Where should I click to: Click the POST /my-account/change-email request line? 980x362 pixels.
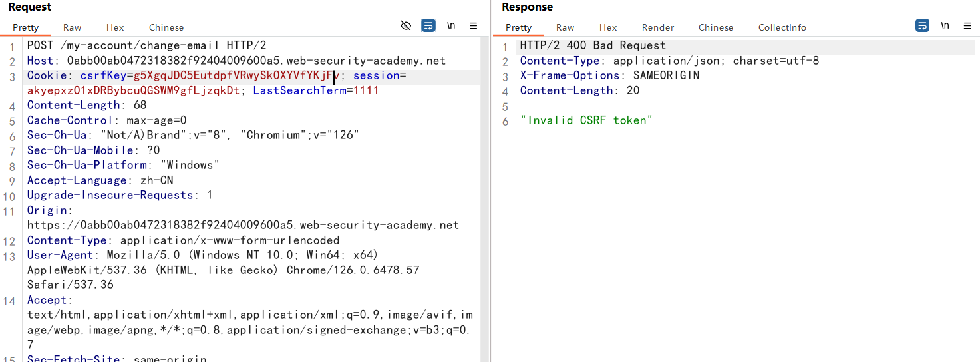point(146,46)
